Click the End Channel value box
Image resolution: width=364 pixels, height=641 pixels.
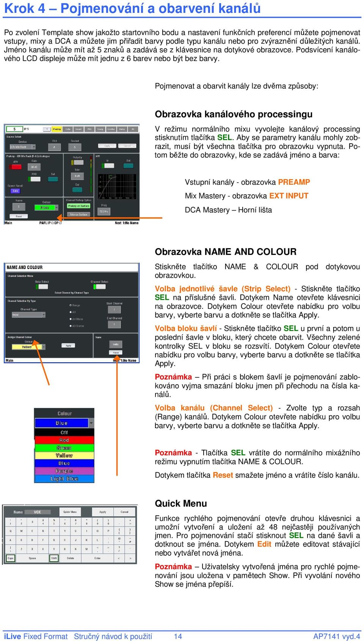click(114, 324)
